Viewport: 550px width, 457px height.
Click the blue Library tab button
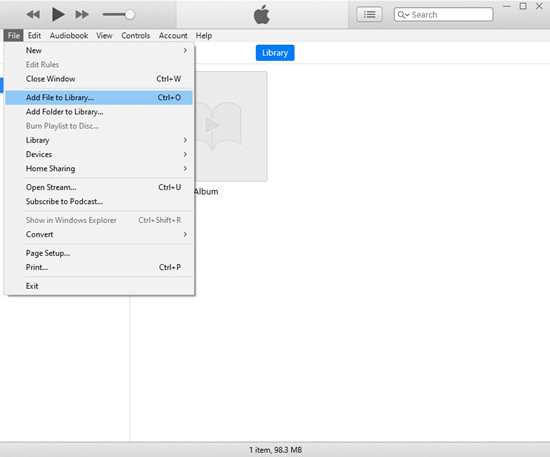275,53
